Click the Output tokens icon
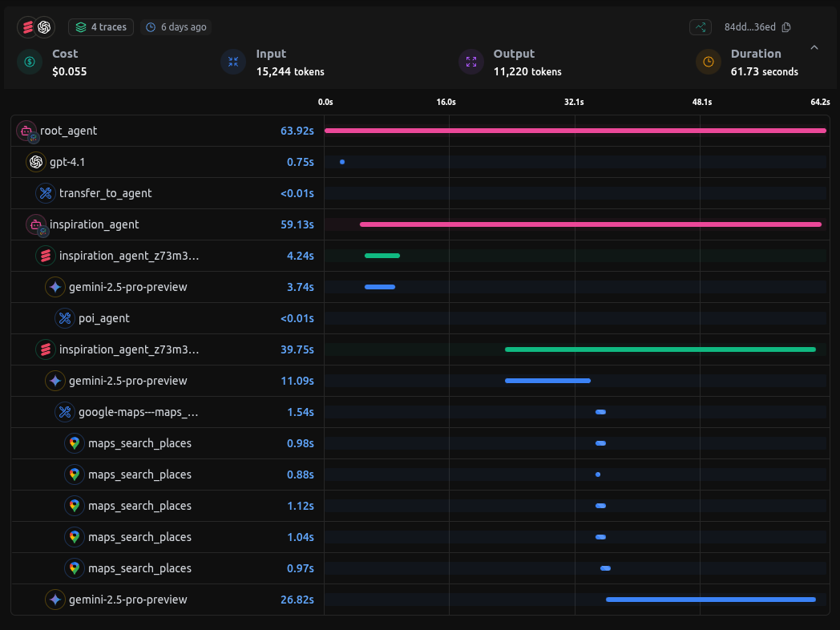This screenshot has width=840, height=630. coord(471,62)
